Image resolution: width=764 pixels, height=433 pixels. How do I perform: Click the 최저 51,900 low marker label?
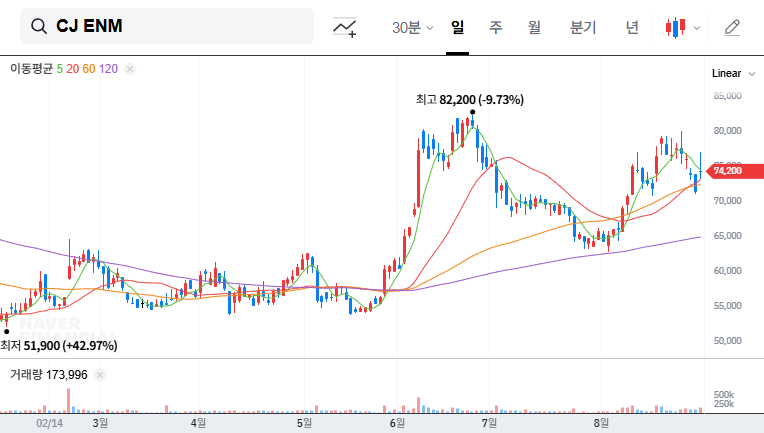click(x=58, y=346)
